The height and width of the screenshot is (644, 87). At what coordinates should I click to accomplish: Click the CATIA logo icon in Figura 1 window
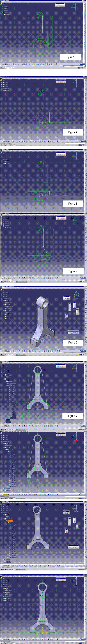click(x=82, y=64)
